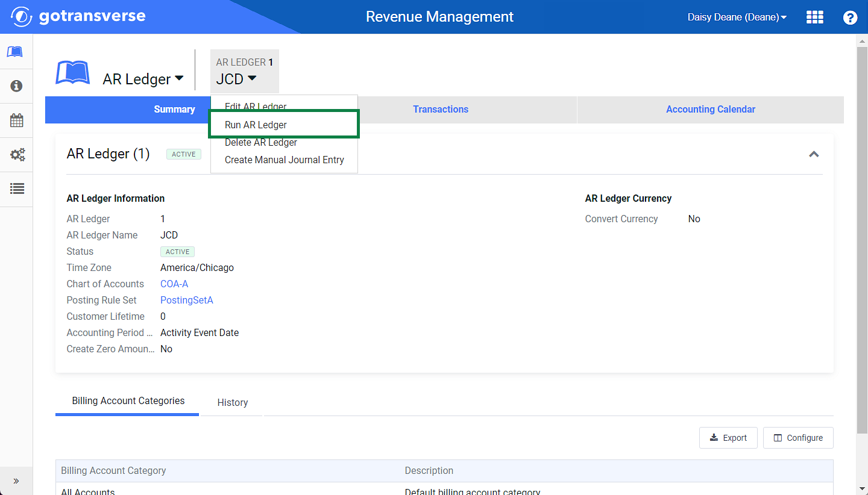Click the Configure columns button
Viewport: 868px width, 495px height.
coord(798,438)
